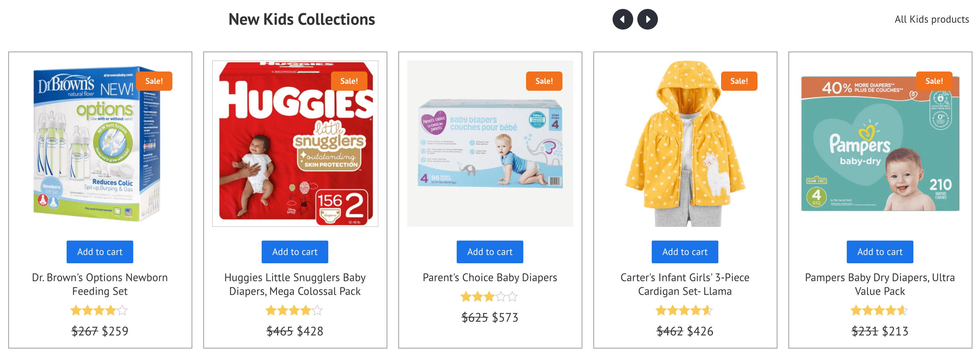The image size is (980, 354).
Task: Click the next carousel arrow
Action: click(648, 19)
